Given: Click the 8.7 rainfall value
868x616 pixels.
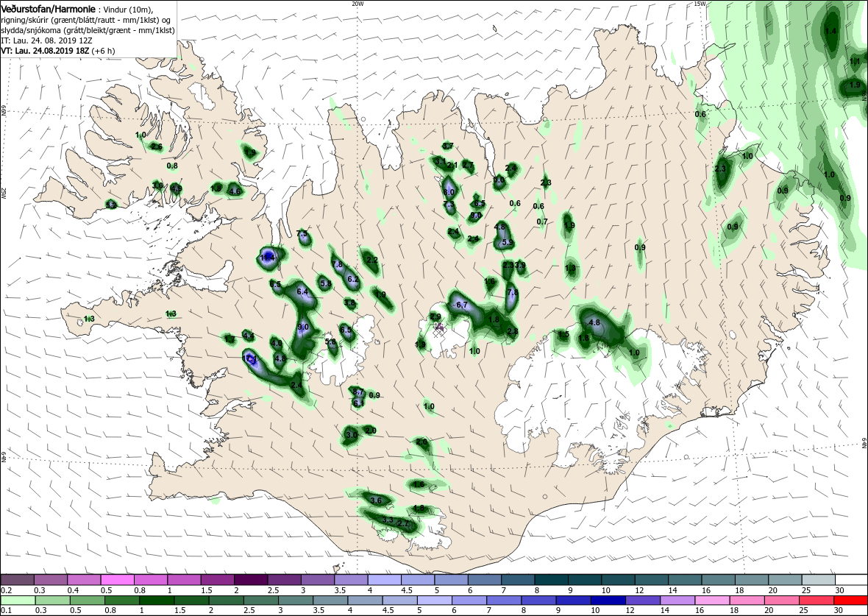Looking at the screenshot, I should (358, 392).
